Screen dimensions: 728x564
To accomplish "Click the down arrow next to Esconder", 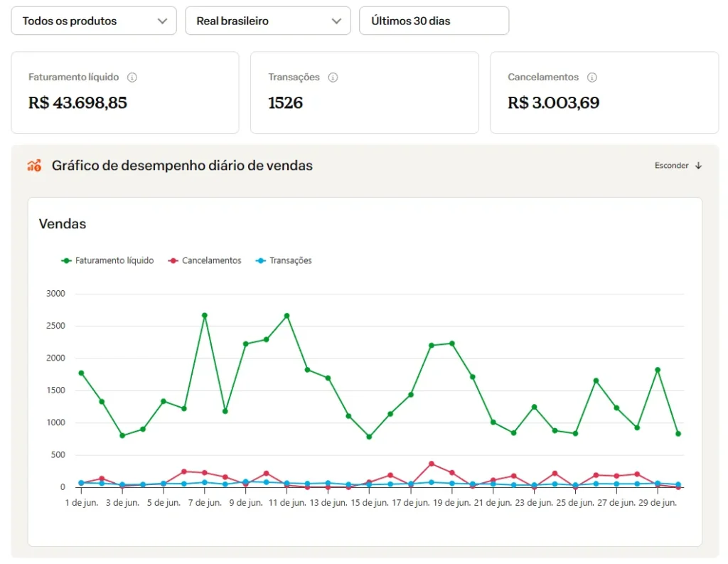I will pyautogui.click(x=698, y=166).
